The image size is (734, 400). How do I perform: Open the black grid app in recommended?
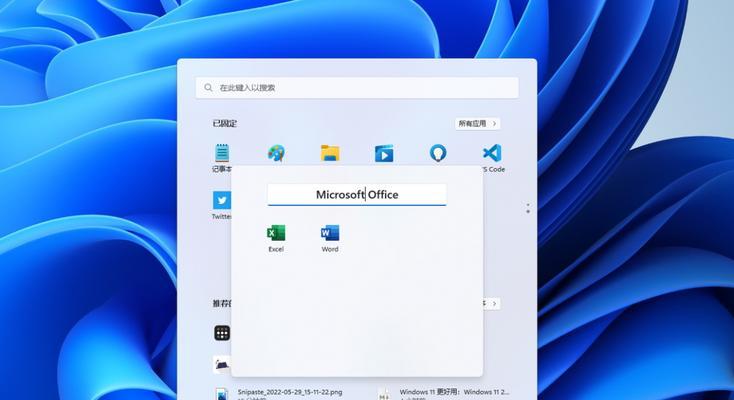[x=222, y=333]
